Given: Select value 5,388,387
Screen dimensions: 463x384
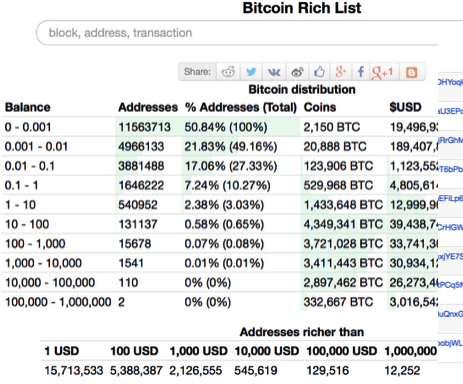Looking at the screenshot, I should point(136,370).
